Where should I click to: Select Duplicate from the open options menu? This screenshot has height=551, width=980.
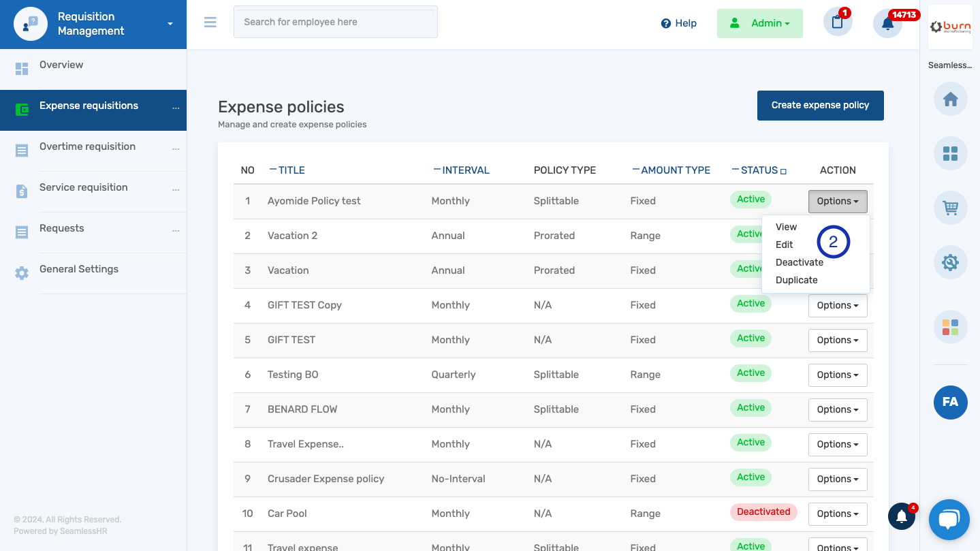tap(796, 279)
